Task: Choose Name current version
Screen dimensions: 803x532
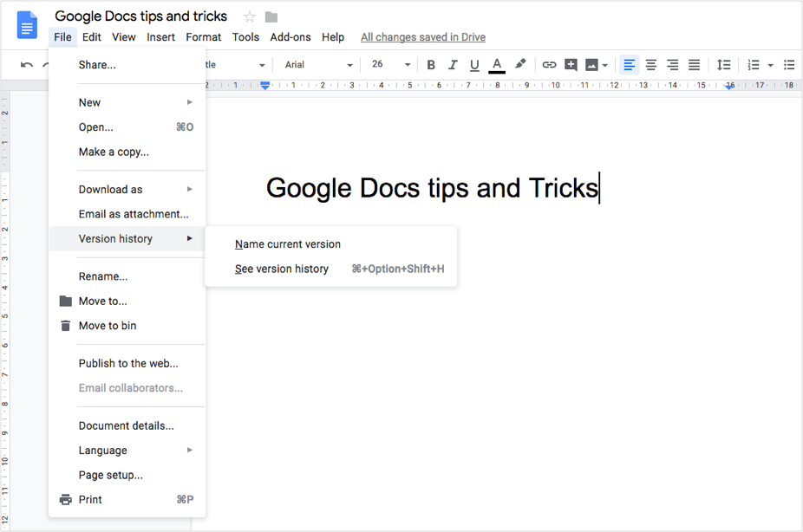Action: tap(288, 244)
